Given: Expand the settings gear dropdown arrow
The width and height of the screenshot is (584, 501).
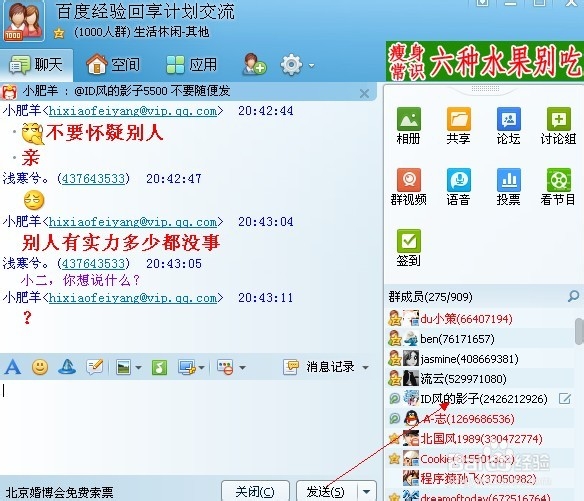Looking at the screenshot, I should coord(311,66).
